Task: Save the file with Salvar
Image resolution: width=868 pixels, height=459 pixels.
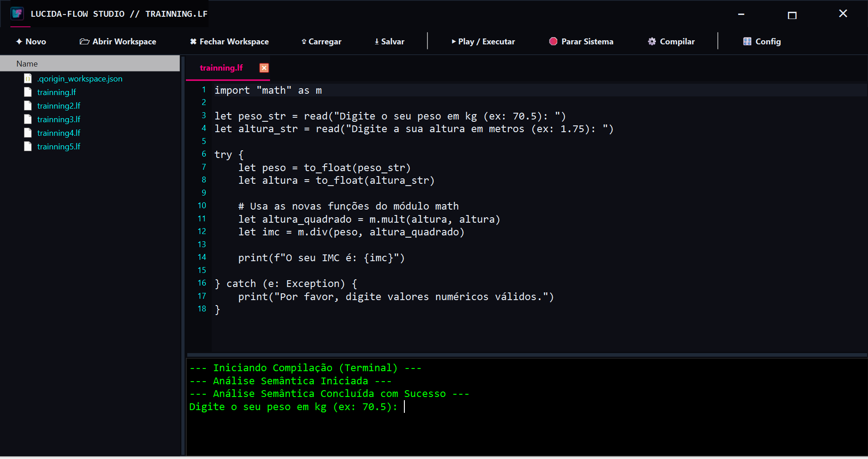Action: tap(389, 42)
